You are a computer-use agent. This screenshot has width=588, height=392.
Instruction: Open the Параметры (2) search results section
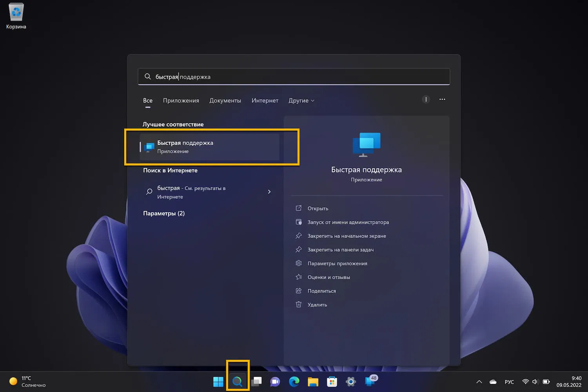coord(164,213)
